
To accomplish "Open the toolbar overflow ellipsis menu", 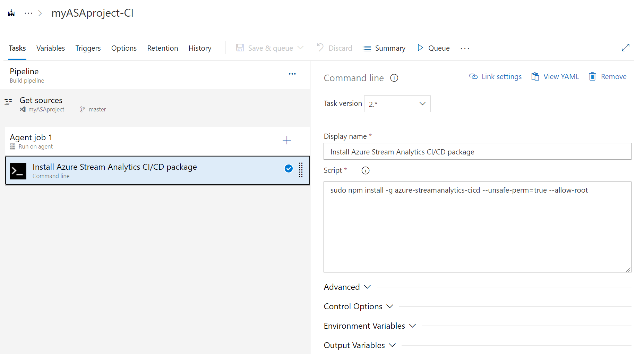I will coord(465,49).
